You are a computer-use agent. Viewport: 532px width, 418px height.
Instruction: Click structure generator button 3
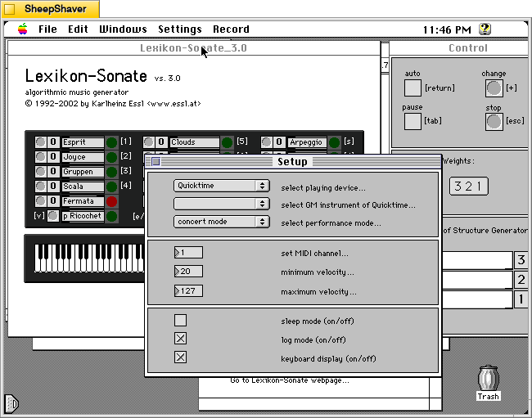click(x=521, y=260)
